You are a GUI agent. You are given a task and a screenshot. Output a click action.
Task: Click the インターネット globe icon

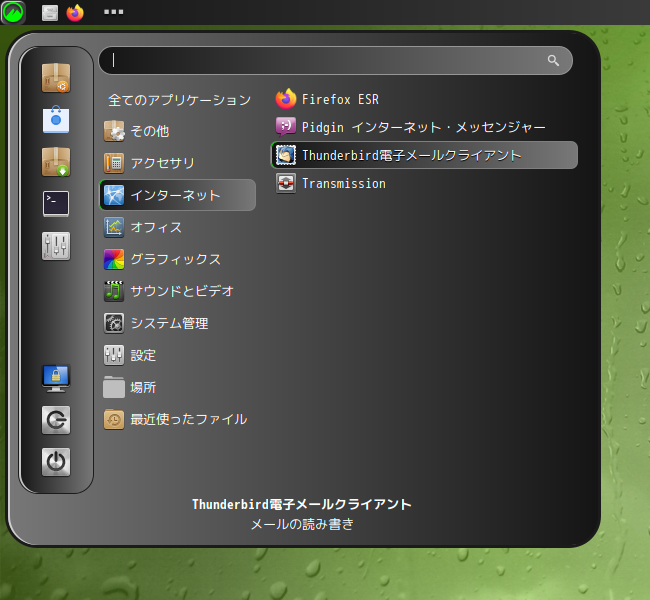click(x=114, y=195)
